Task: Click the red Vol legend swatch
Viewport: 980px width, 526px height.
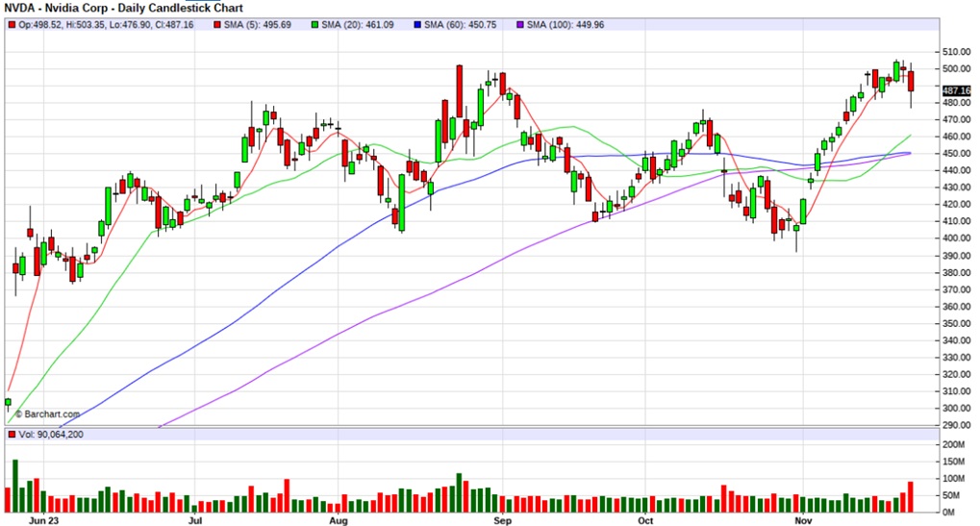Action: coord(12,435)
